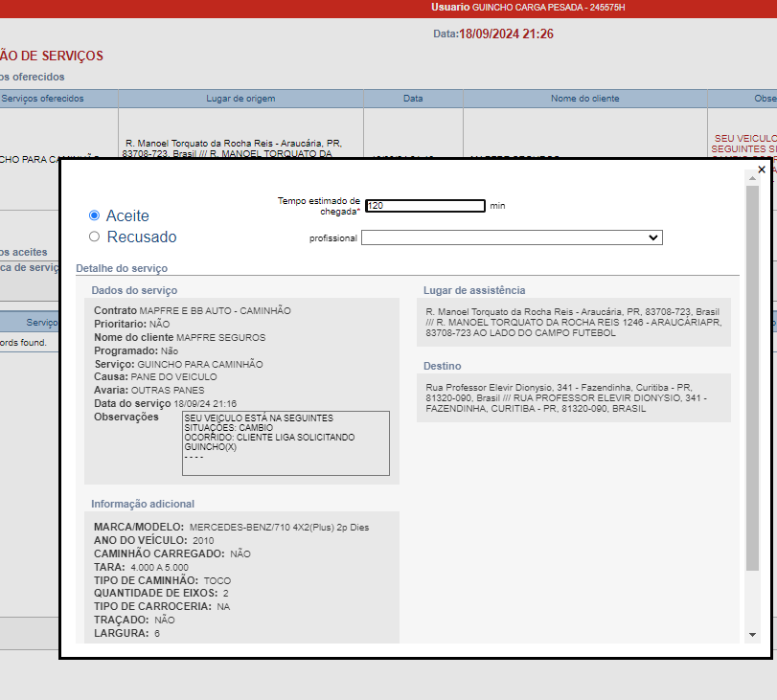
Task: Click the Nome do cliente column header
Action: pos(584,99)
